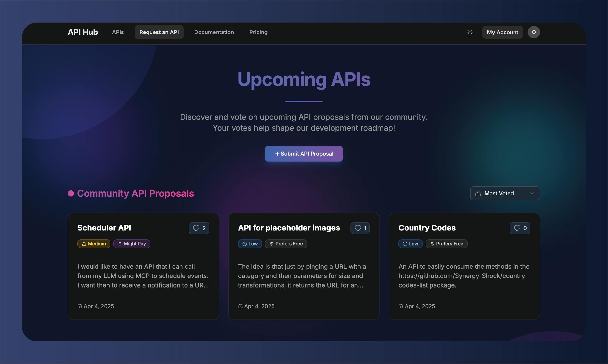608x364 pixels.
Task: Click Prefers Free badge on placeholder images card
Action: click(x=286, y=244)
